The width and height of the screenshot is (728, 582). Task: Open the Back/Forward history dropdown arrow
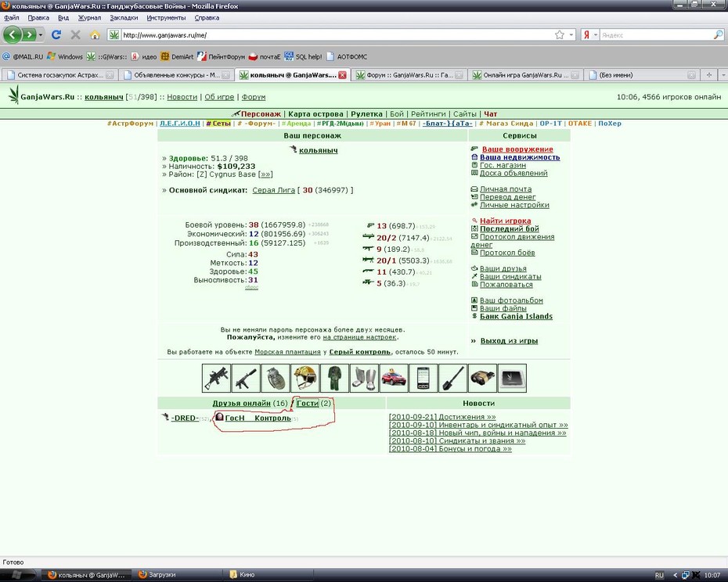click(41, 35)
